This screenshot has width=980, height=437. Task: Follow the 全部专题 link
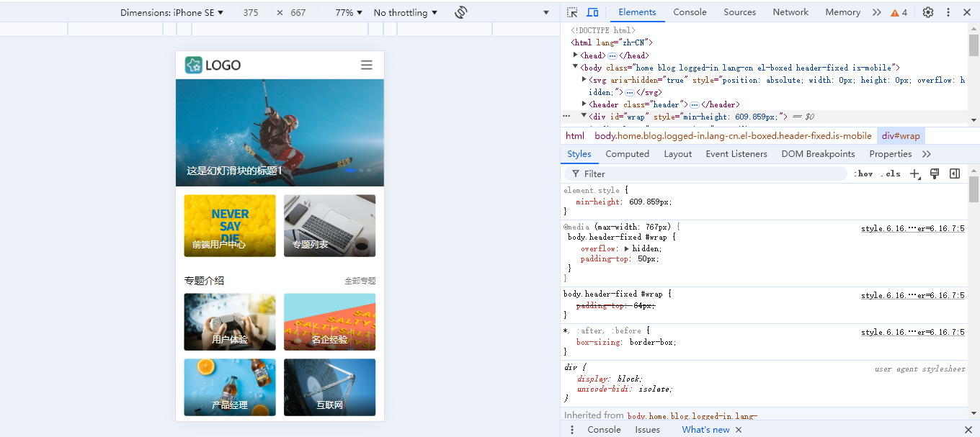tap(360, 281)
